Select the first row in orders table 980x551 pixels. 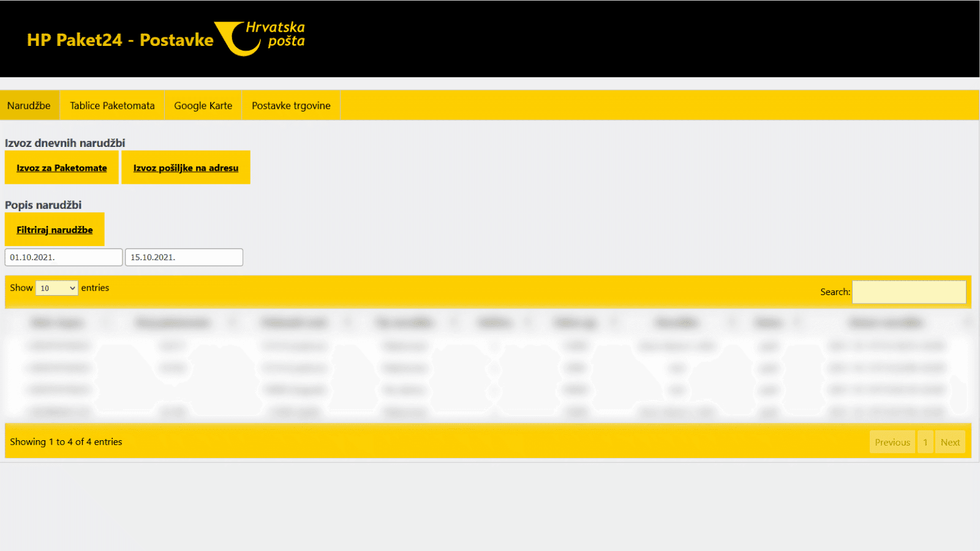488,346
